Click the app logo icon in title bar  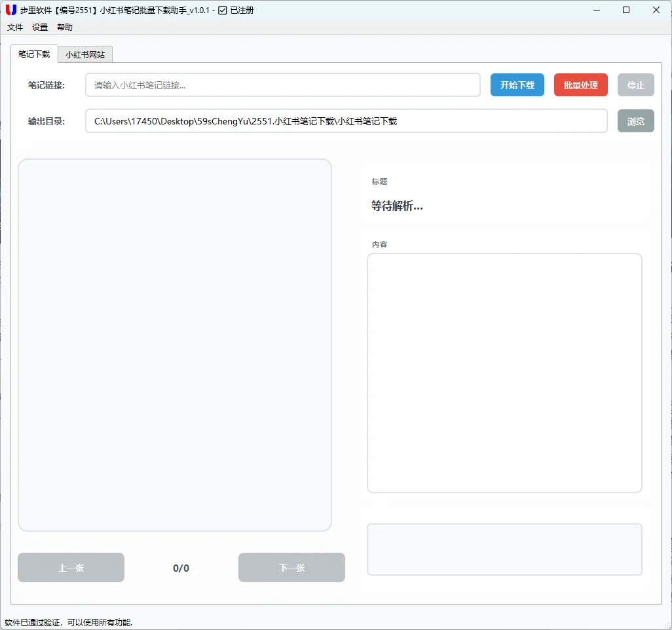[10, 10]
